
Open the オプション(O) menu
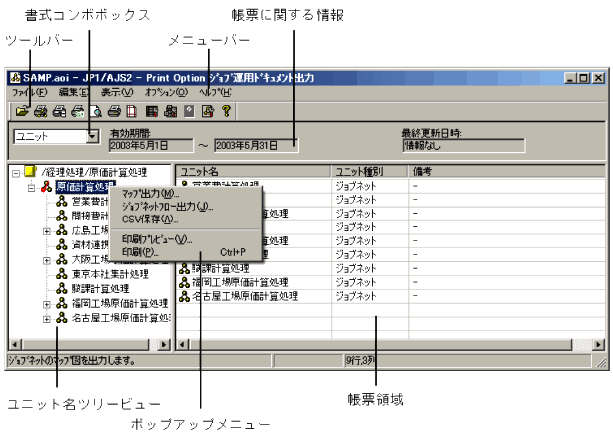166,92
